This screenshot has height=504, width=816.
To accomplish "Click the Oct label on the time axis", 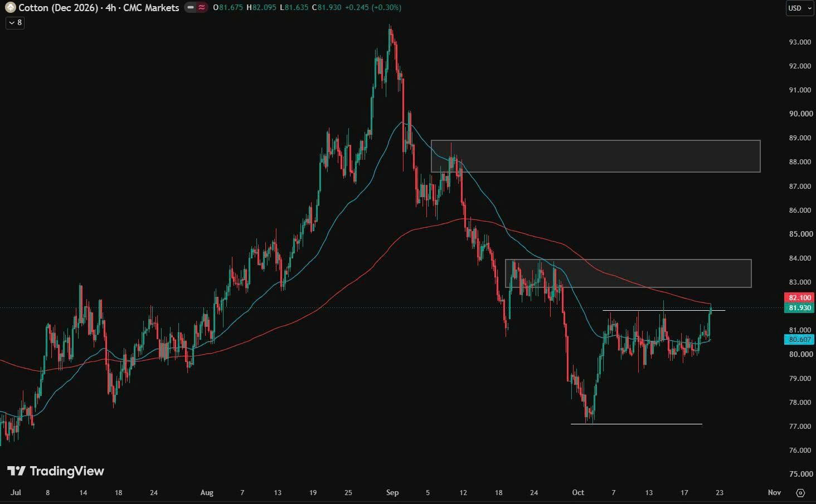I will pyautogui.click(x=578, y=493).
